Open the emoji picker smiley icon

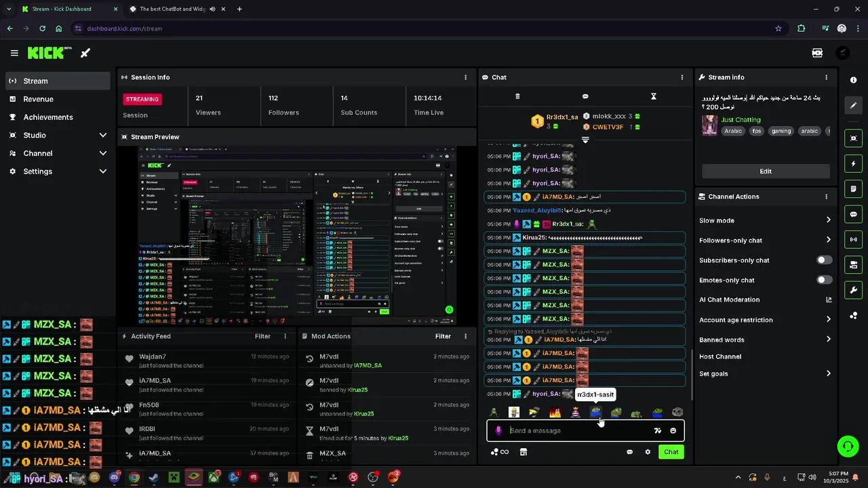point(673,430)
